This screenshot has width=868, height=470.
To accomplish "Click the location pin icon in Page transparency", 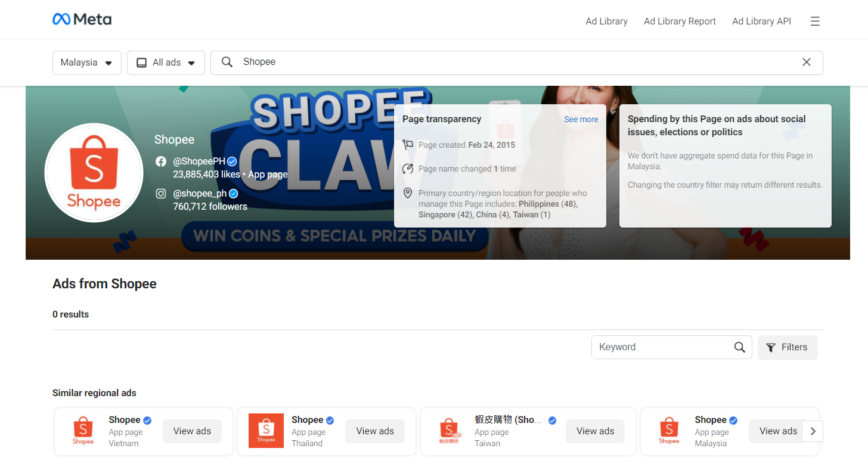I will [408, 193].
